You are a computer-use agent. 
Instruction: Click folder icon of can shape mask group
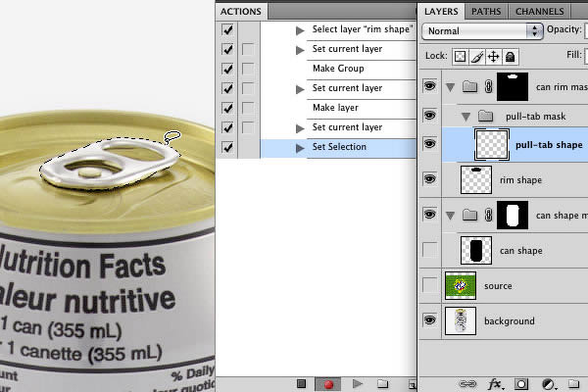tap(469, 215)
